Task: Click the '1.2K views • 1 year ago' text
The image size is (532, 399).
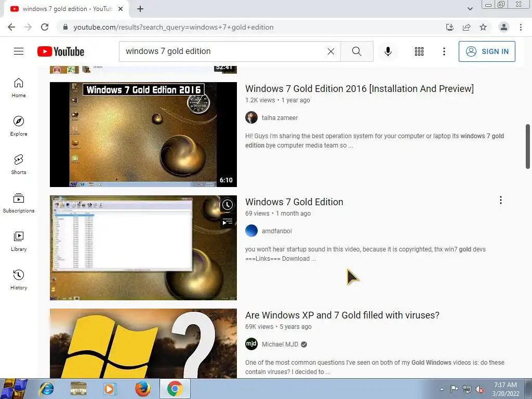Action: [277, 100]
